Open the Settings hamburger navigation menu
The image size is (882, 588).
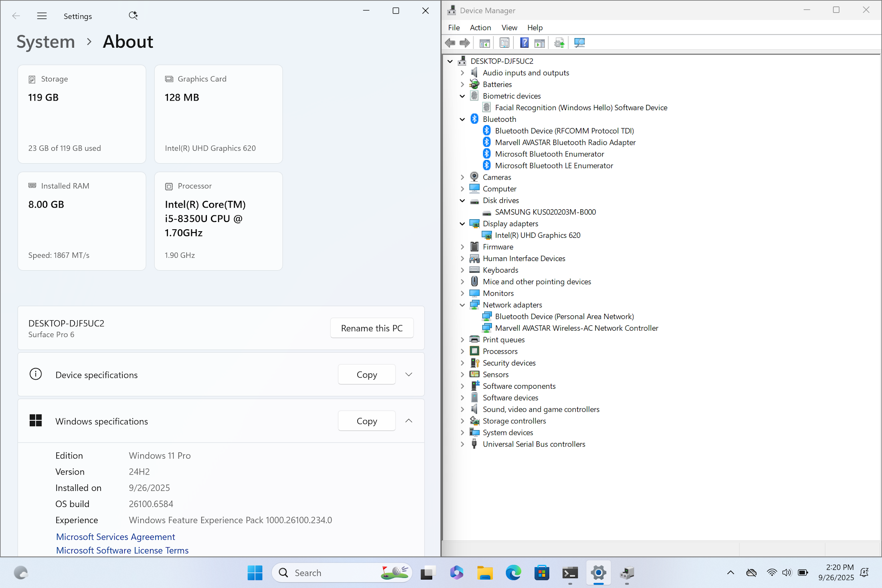click(x=42, y=16)
